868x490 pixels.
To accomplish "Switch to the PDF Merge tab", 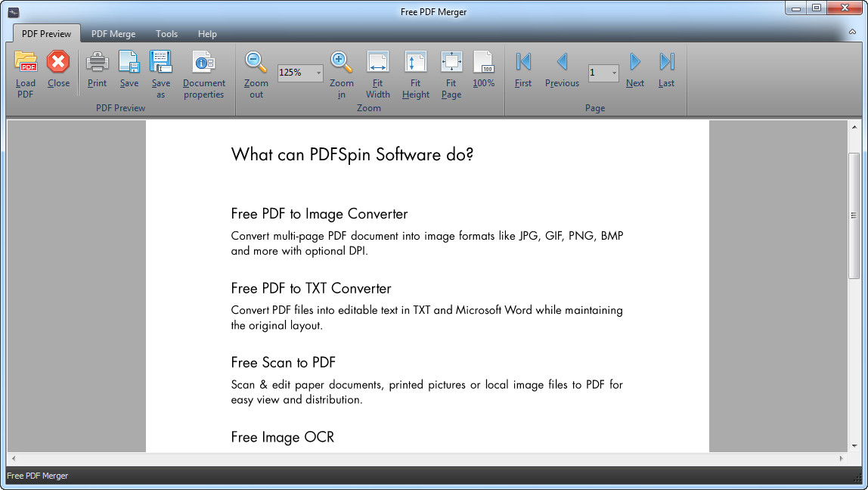I will (113, 34).
